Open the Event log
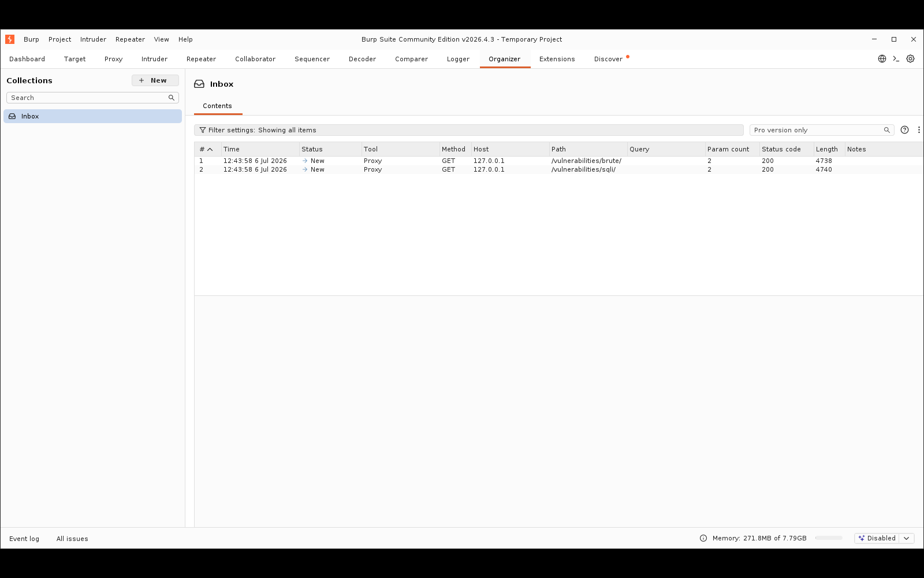This screenshot has height=578, width=924. (24, 539)
